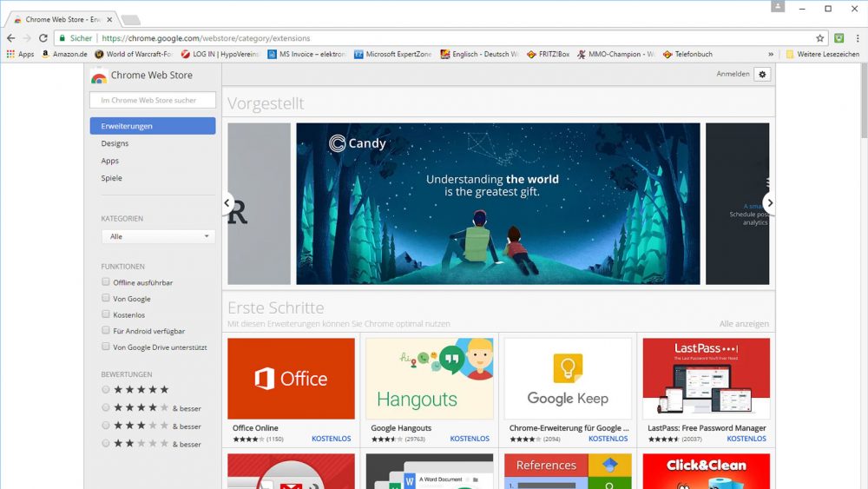Image resolution: width=868 pixels, height=489 pixels.
Task: Click the Chrome Web Store search field
Action: tap(153, 100)
